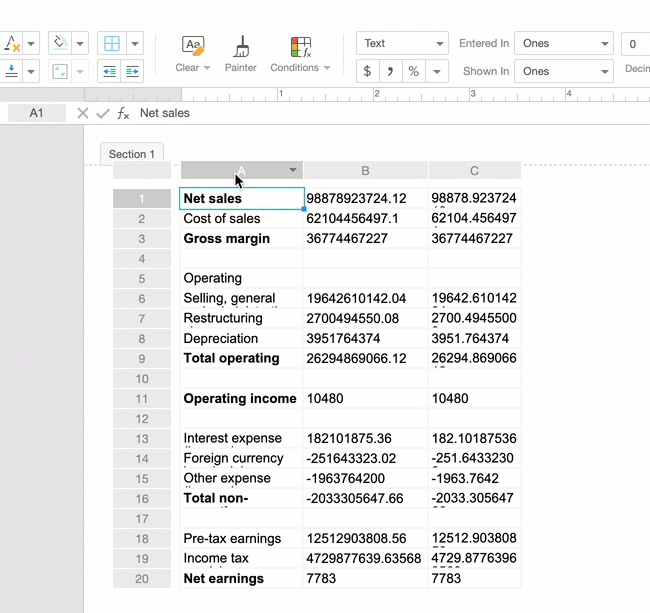This screenshot has width=650, height=613.
Task: Click the Restructuring cell
Action: pyautogui.click(x=242, y=318)
